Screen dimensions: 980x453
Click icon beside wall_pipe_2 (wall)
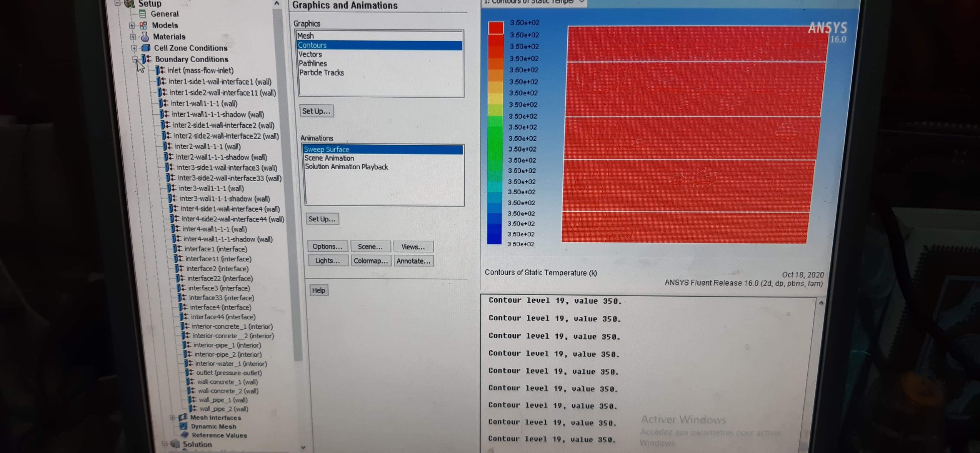point(193,409)
